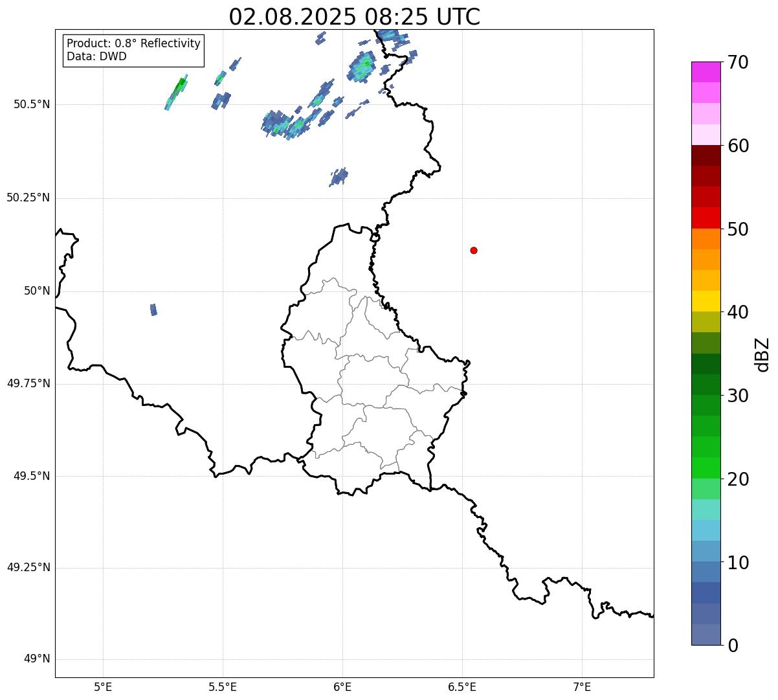
Task: Pick the bright red swatch just above 50 dBZ
Action: [x=706, y=218]
